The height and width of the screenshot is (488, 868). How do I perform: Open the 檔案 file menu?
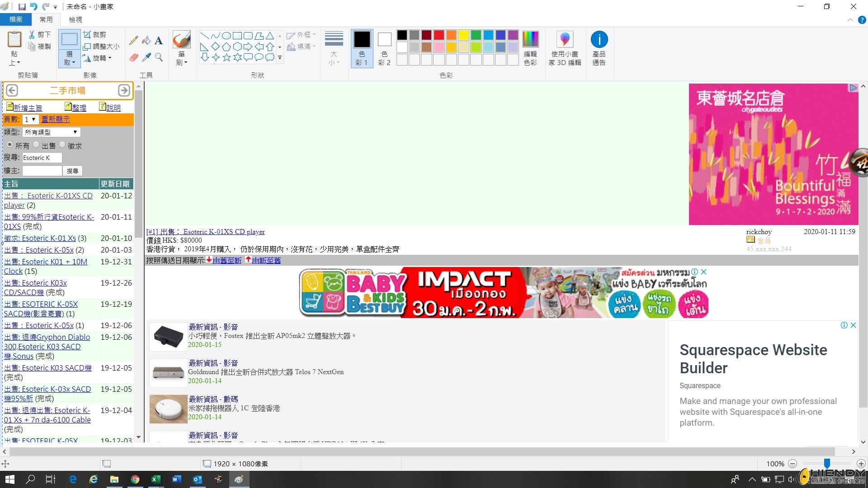[16, 20]
